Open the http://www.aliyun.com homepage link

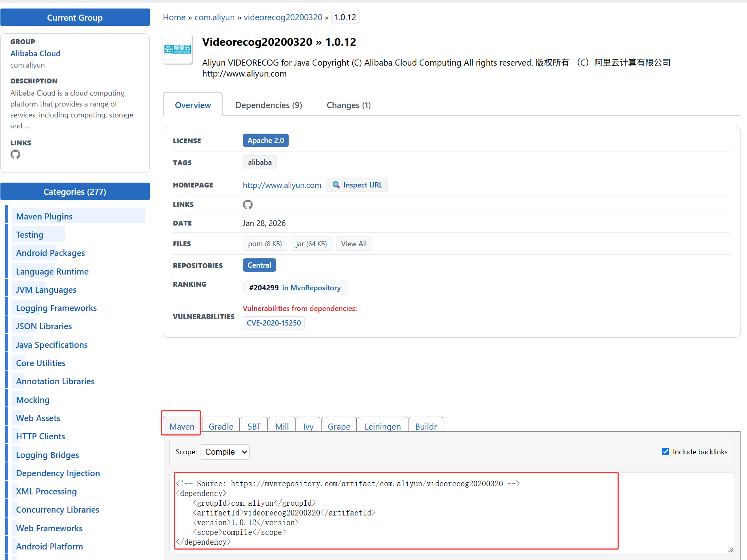pos(282,185)
